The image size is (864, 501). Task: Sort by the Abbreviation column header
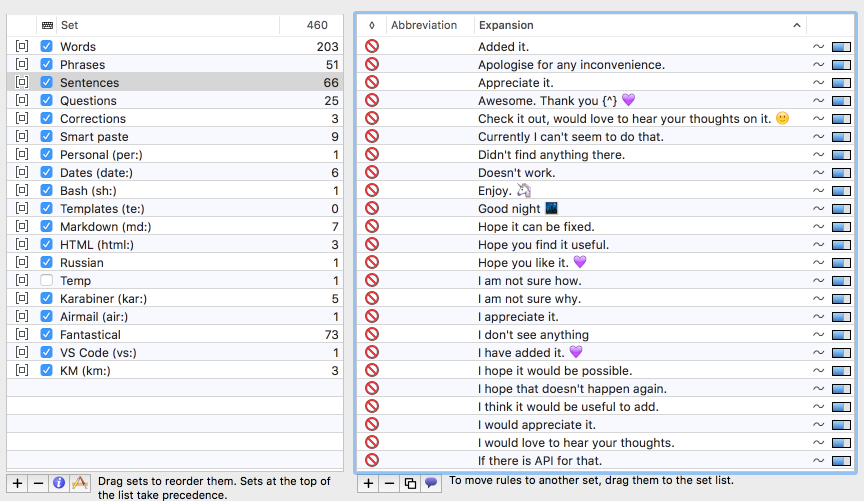click(x=430, y=25)
